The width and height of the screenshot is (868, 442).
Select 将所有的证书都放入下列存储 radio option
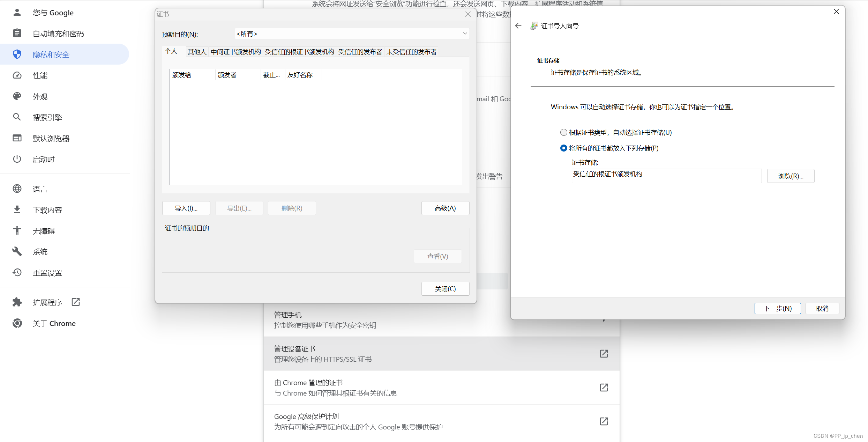pyautogui.click(x=563, y=148)
